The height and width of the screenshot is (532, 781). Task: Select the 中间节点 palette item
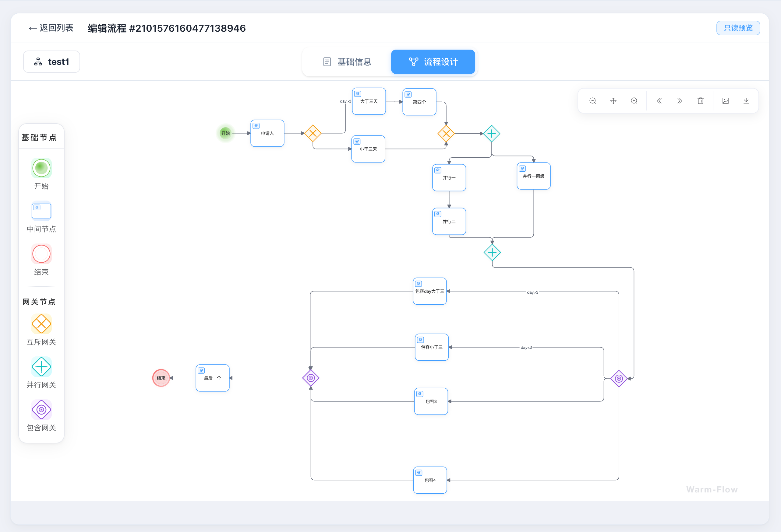pos(41,211)
